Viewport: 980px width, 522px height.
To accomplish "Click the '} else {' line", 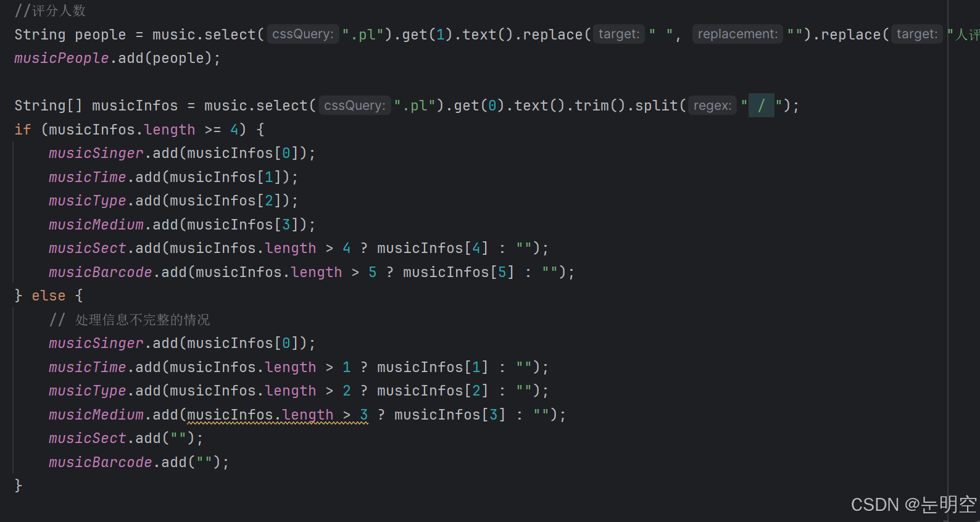I will (49, 296).
